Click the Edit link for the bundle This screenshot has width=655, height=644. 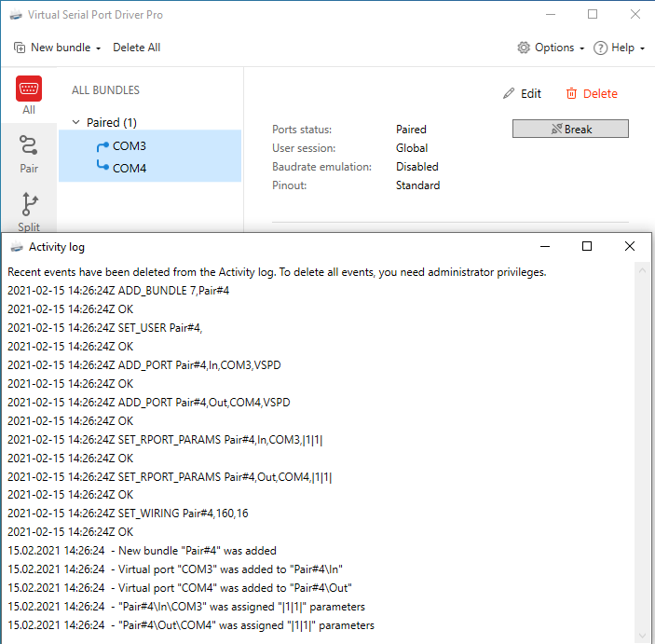click(x=530, y=93)
